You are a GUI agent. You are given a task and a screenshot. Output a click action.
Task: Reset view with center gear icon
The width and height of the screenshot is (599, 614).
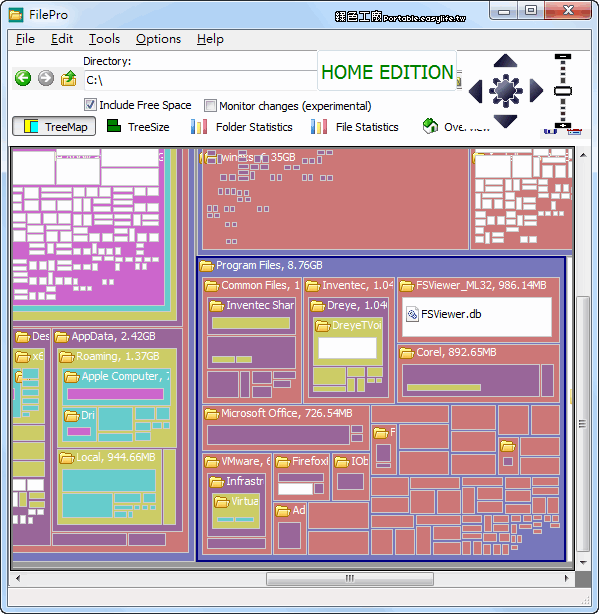[x=505, y=91]
